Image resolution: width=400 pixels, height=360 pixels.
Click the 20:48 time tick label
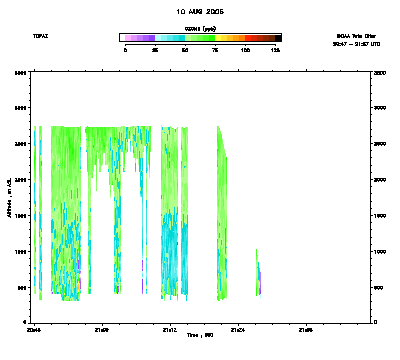pos(34,330)
